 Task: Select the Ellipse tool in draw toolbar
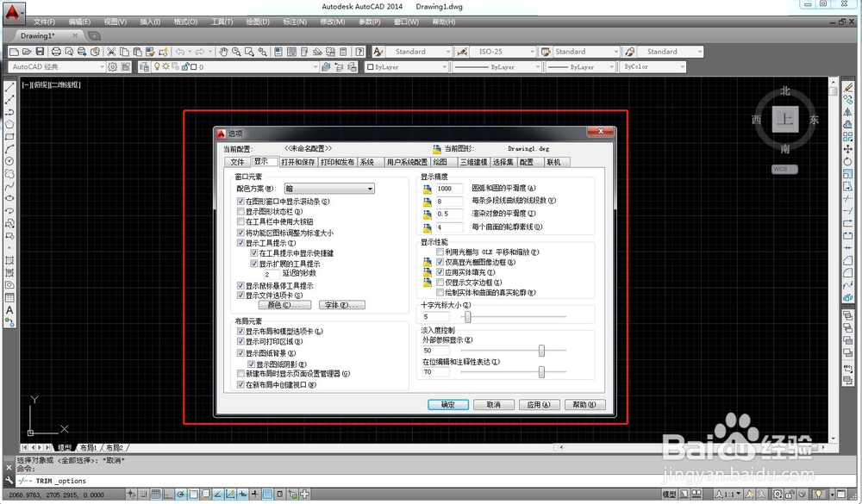[x=9, y=198]
